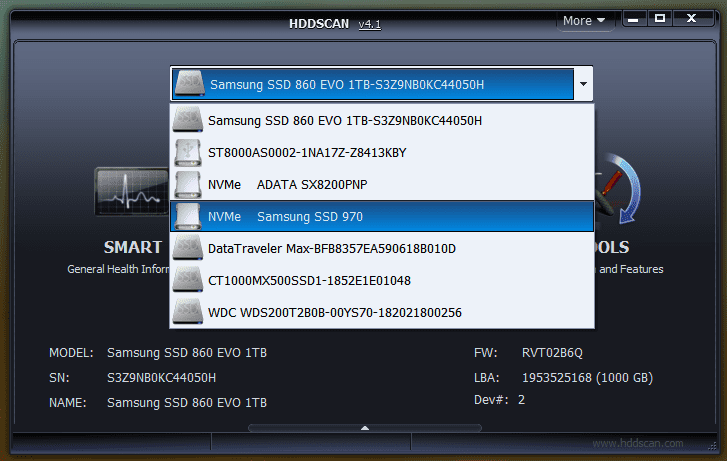Image resolution: width=727 pixels, height=461 pixels.
Task: Select Samsung SSD 860 EVO 1TB from list
Action: pos(382,120)
